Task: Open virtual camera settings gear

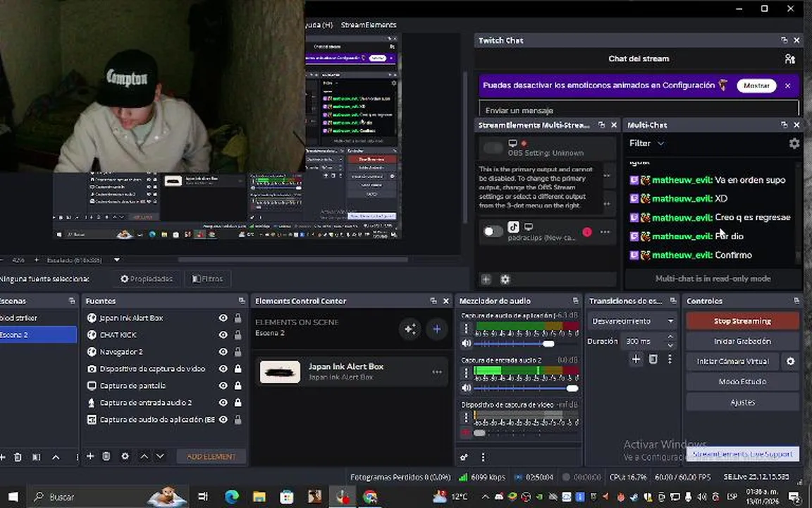Action: coord(790,361)
